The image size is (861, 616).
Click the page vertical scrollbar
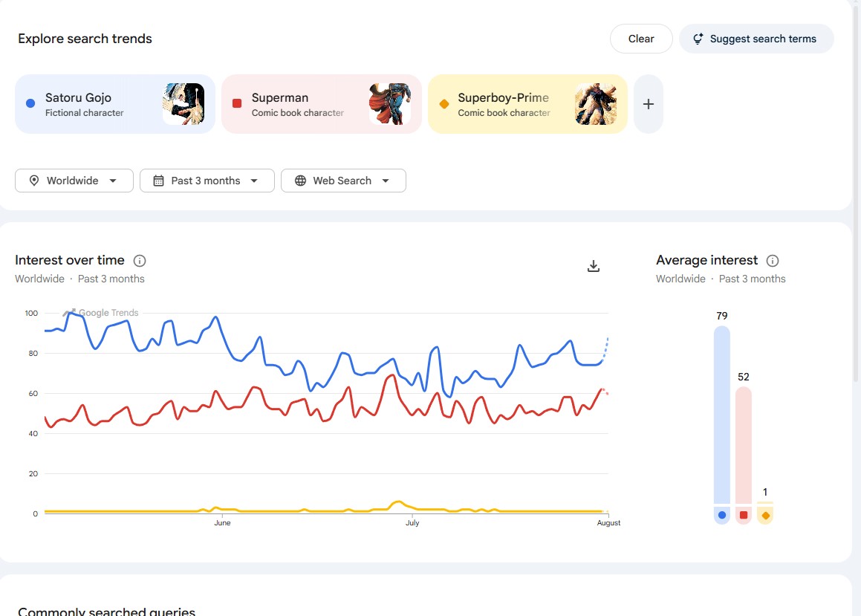click(856, 192)
